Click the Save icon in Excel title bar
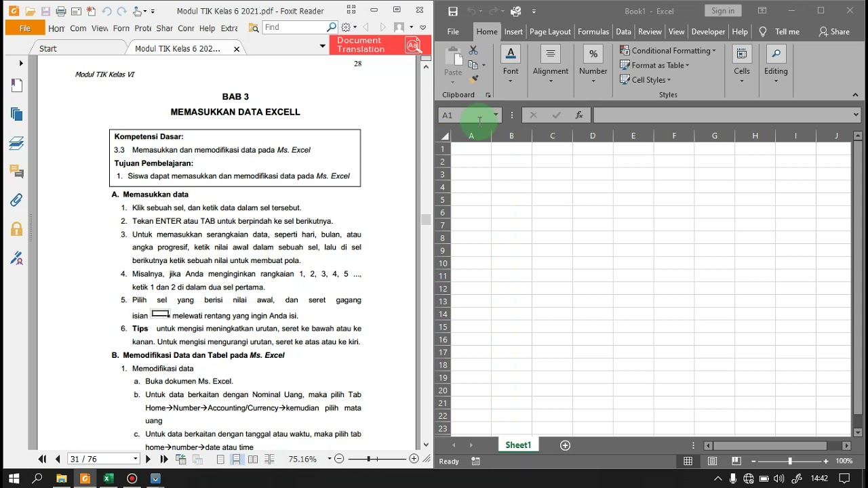Viewport: 868px width, 488px height. pyautogui.click(x=453, y=12)
